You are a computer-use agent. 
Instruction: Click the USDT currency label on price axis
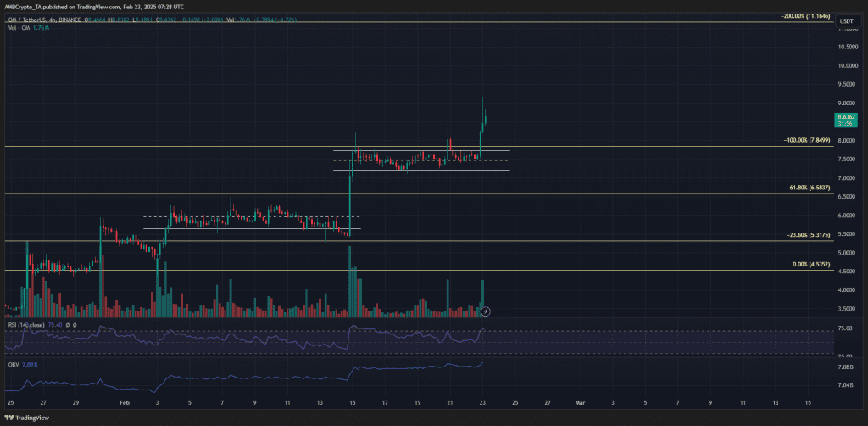click(846, 21)
